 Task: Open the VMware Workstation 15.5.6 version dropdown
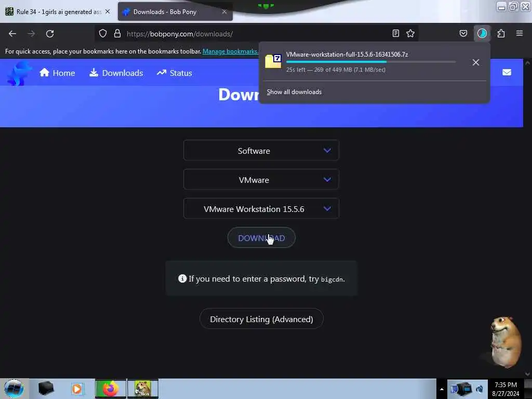pos(261,209)
